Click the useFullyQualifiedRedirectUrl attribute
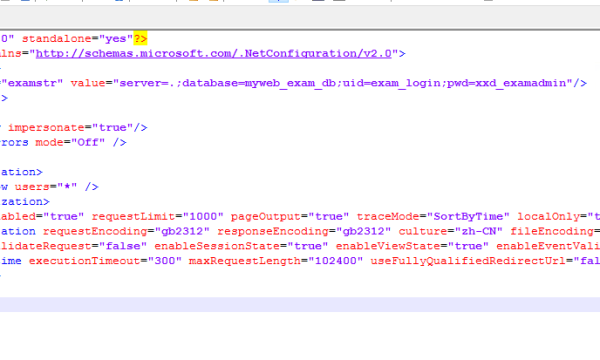This screenshot has height=360, width=600. pyautogui.click(x=468, y=261)
